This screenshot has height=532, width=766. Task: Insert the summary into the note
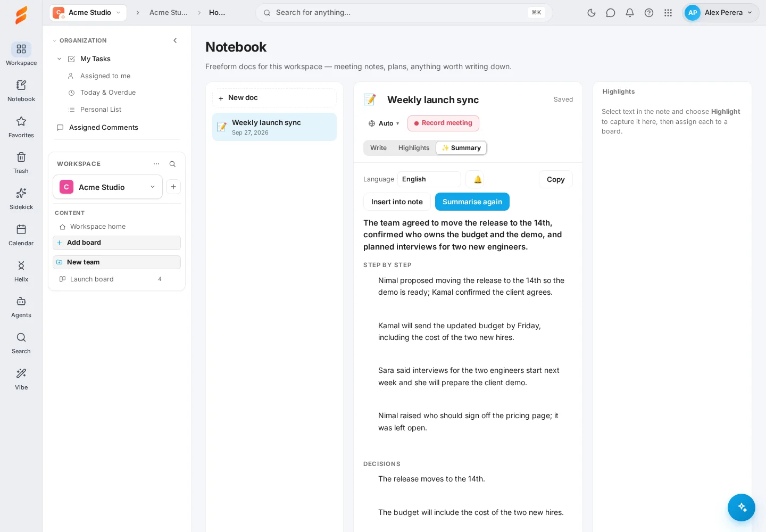point(397,202)
